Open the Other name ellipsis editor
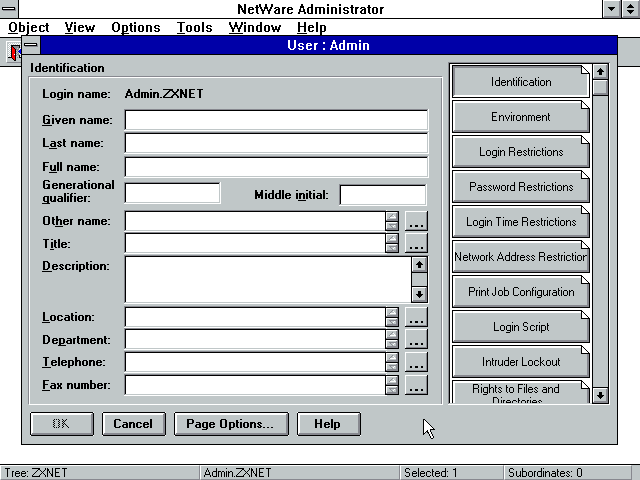 click(x=416, y=221)
